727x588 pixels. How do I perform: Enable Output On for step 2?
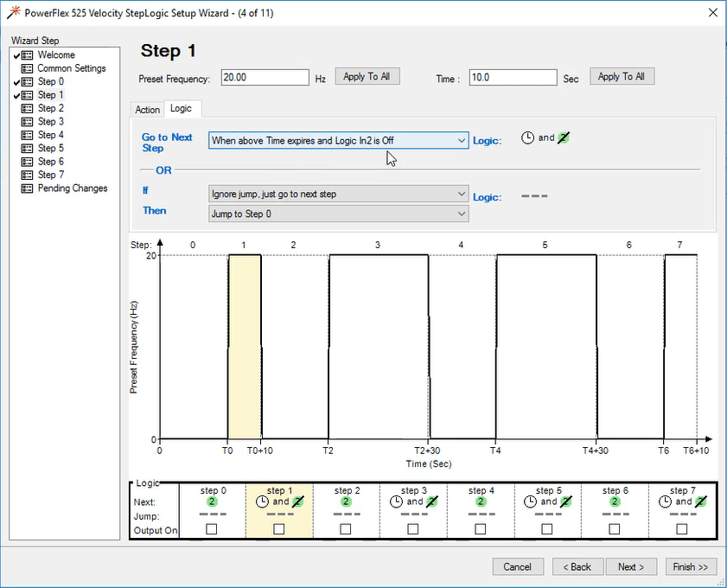pos(346,529)
